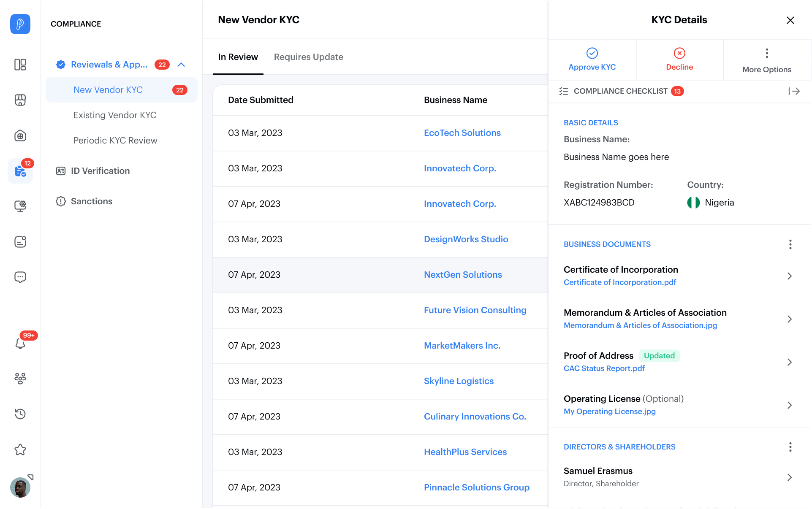Click the Nigeria country flag icon
This screenshot has height=509, width=812.
[x=693, y=203]
